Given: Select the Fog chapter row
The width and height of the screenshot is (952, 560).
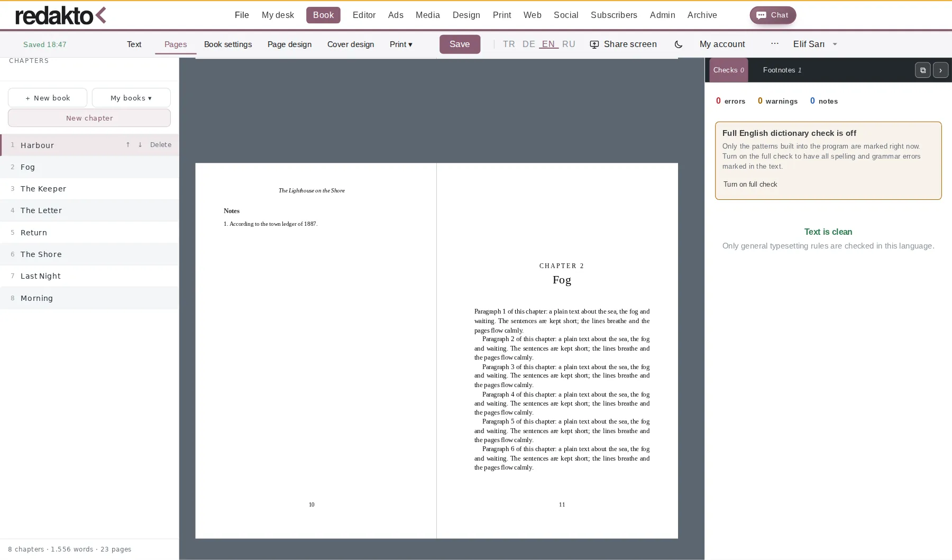Looking at the screenshot, I should tap(89, 167).
